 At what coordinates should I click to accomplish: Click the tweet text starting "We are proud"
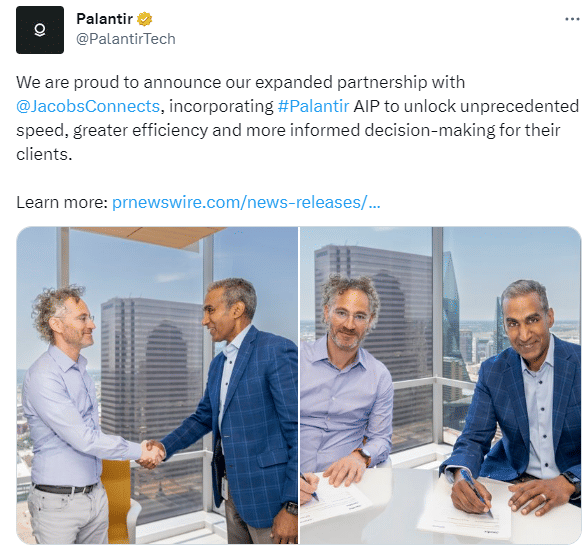[x=297, y=118]
